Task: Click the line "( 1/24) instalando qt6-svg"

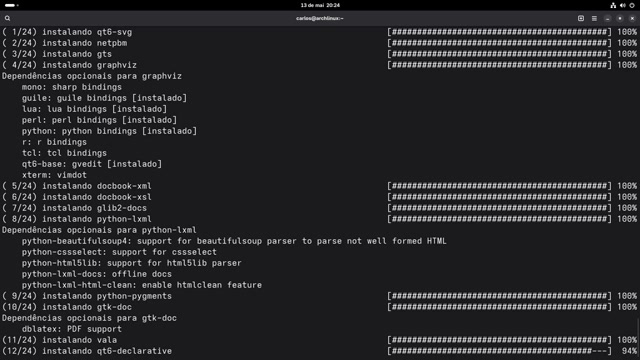Action: click(67, 32)
